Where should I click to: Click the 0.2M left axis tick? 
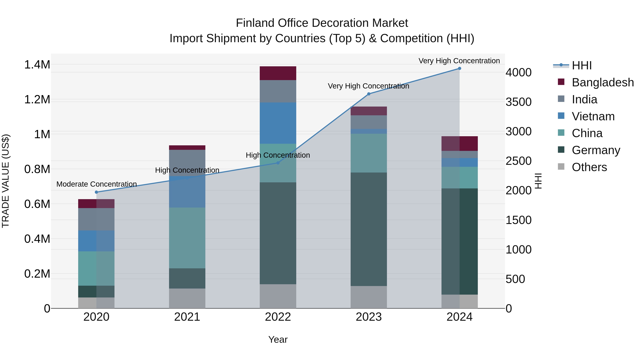point(37,274)
